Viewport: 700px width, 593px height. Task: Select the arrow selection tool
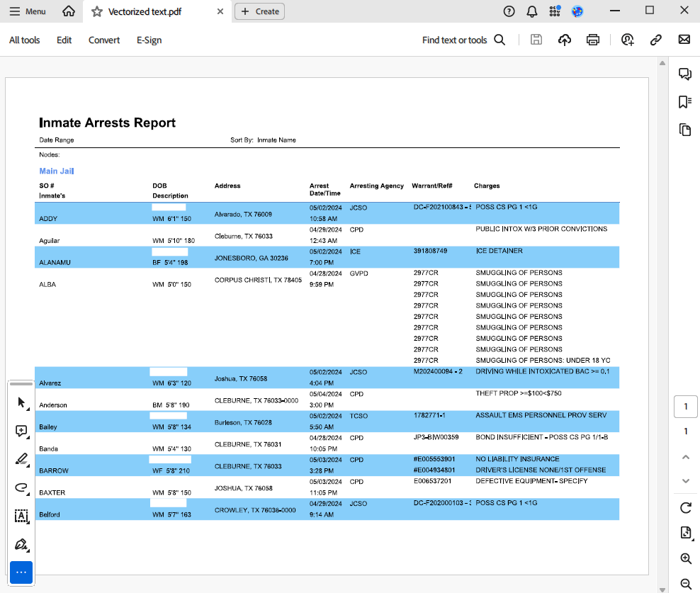pos(21,402)
